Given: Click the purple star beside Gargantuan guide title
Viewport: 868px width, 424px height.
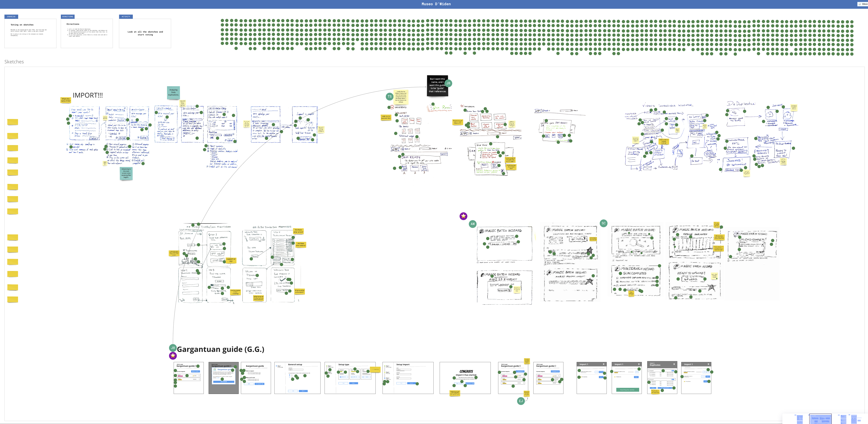Looking at the screenshot, I should (173, 356).
